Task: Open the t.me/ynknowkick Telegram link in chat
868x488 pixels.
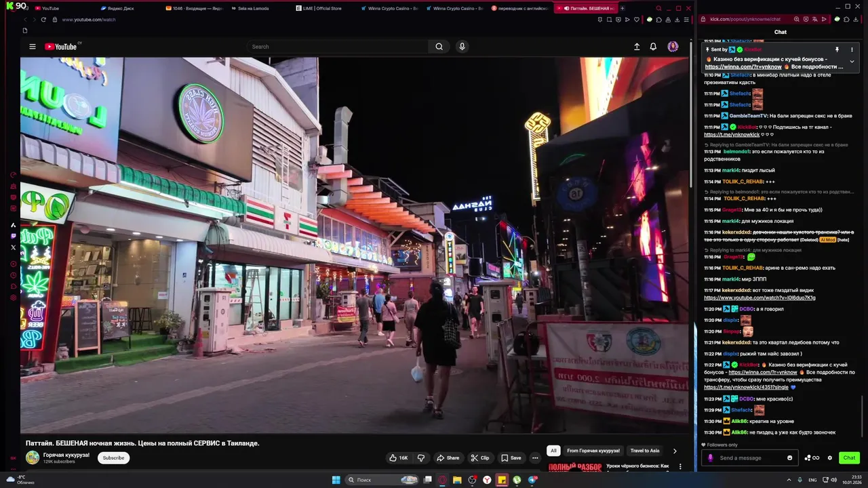Action: click(x=732, y=134)
